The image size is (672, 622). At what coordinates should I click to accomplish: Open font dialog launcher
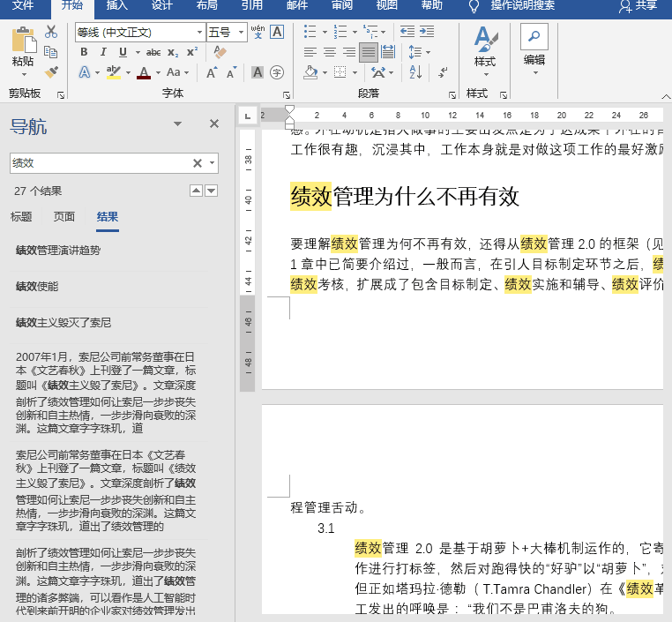(287, 95)
